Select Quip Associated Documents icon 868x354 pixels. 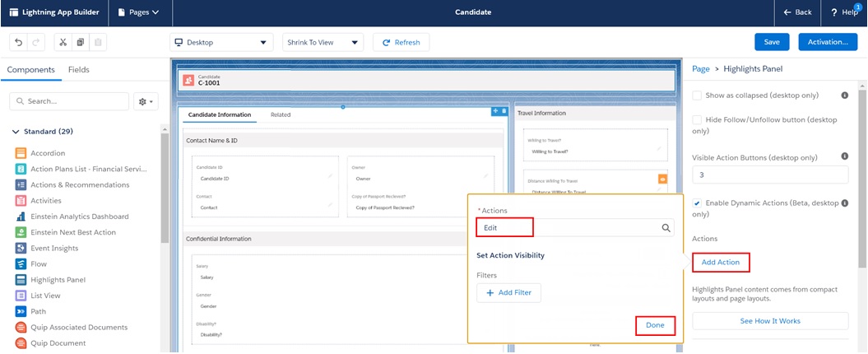pyautogui.click(x=21, y=328)
